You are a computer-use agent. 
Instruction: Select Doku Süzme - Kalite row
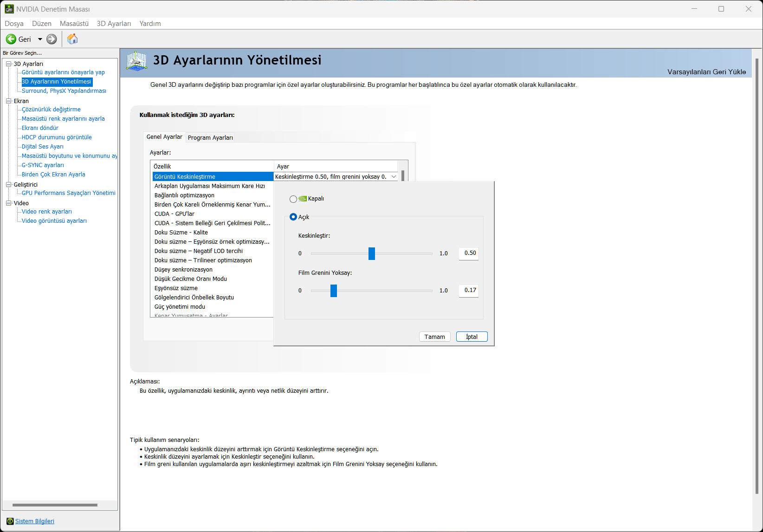coord(213,233)
